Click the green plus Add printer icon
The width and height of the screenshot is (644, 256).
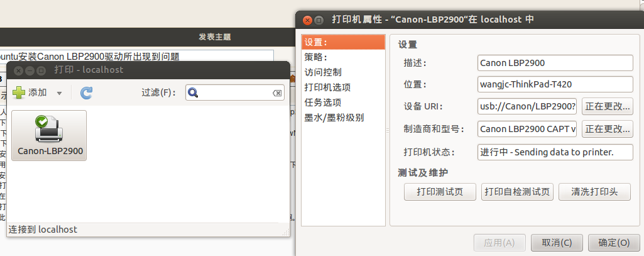point(19,93)
